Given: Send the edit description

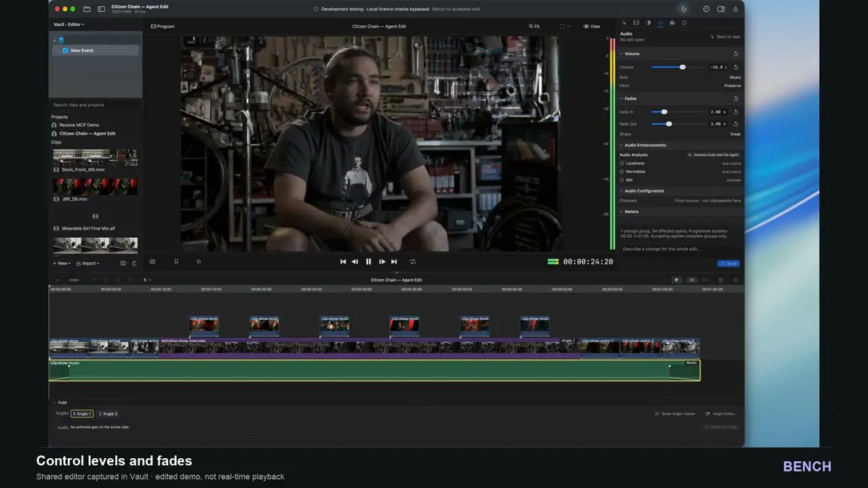Looking at the screenshot, I should (x=728, y=263).
